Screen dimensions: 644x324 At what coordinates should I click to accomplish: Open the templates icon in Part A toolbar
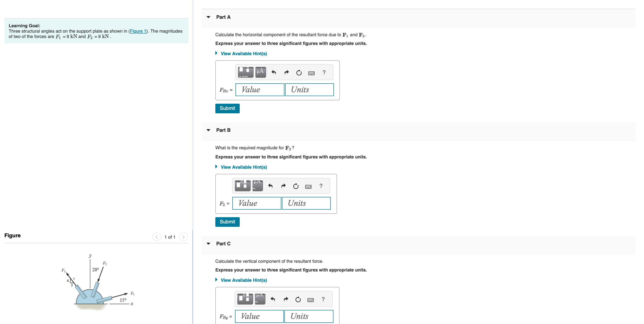(245, 72)
